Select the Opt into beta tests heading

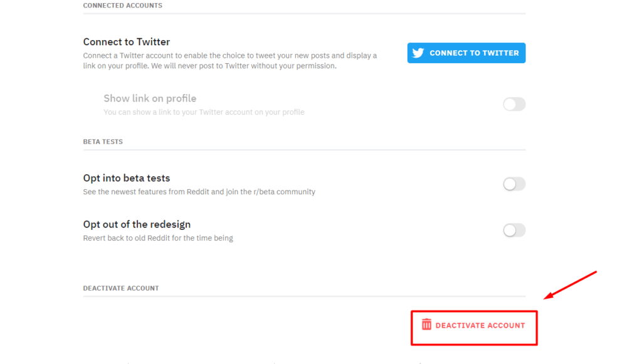click(127, 178)
